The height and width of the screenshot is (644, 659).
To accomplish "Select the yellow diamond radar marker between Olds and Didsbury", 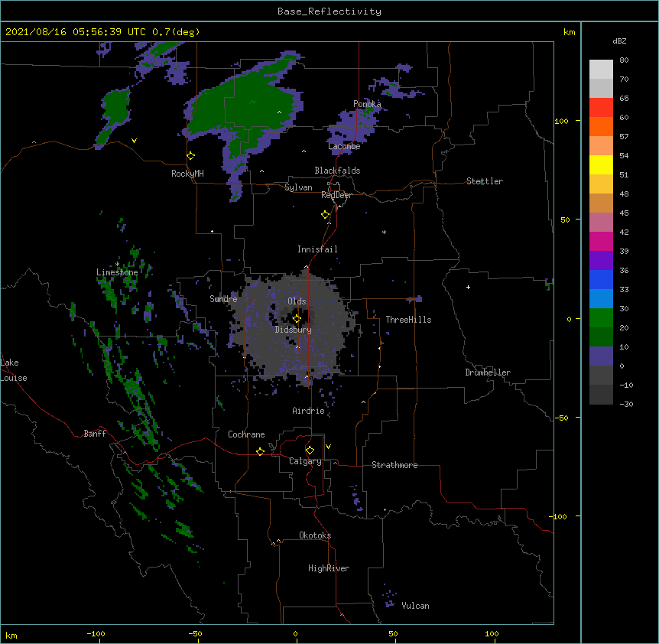I will point(297,319).
